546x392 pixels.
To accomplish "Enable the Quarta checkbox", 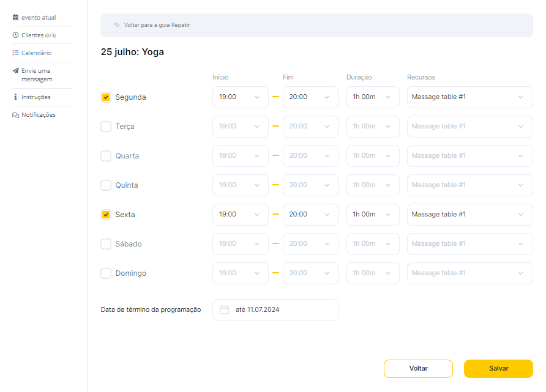I will click(106, 156).
